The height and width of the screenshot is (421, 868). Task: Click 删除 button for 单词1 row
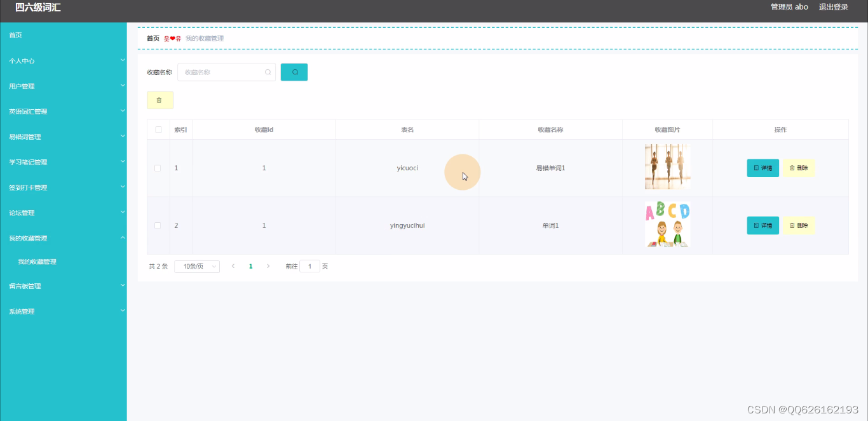click(799, 225)
